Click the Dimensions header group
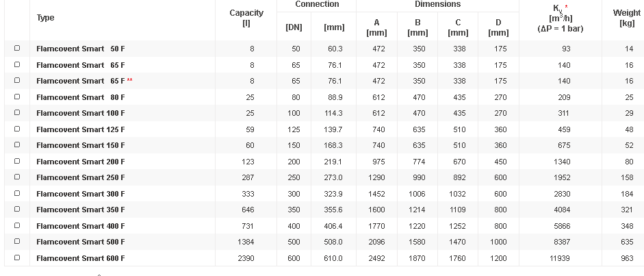This screenshot has width=644, height=276. [437, 5]
